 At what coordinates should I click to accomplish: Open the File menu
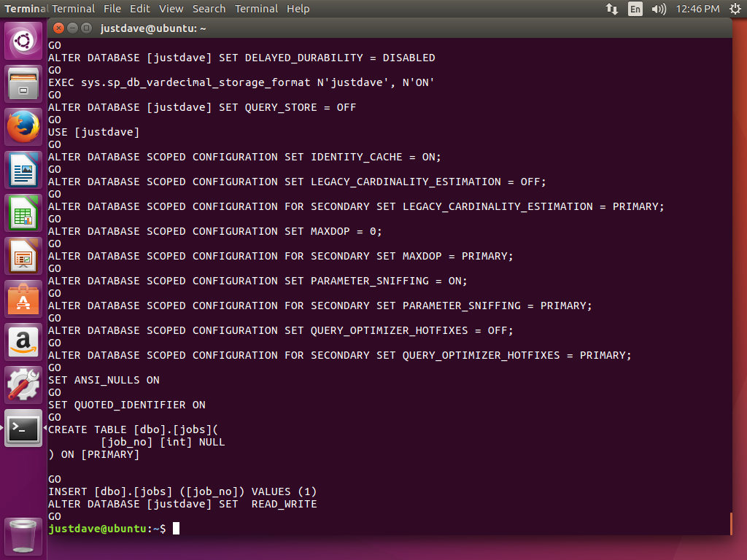point(112,9)
